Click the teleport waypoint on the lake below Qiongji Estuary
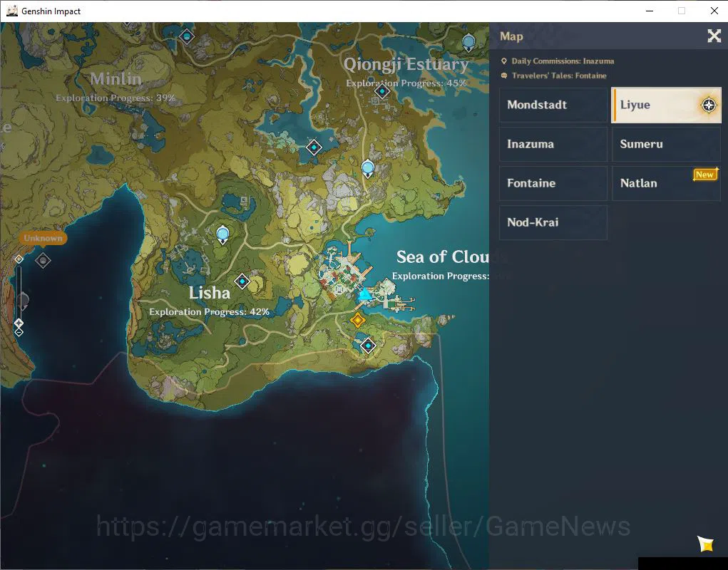728x570 pixels. coord(314,147)
